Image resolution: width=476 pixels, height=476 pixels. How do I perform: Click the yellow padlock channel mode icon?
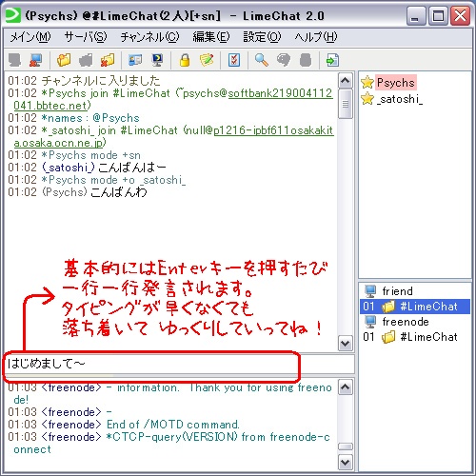185,60
